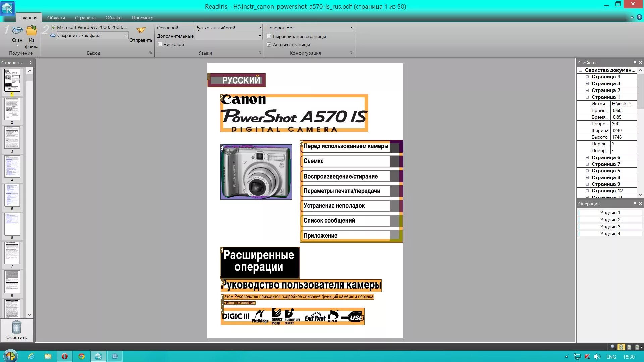Image resolution: width=644 pixels, height=362 pixels.
Task: Open the help question mark icon
Action: 639,17
